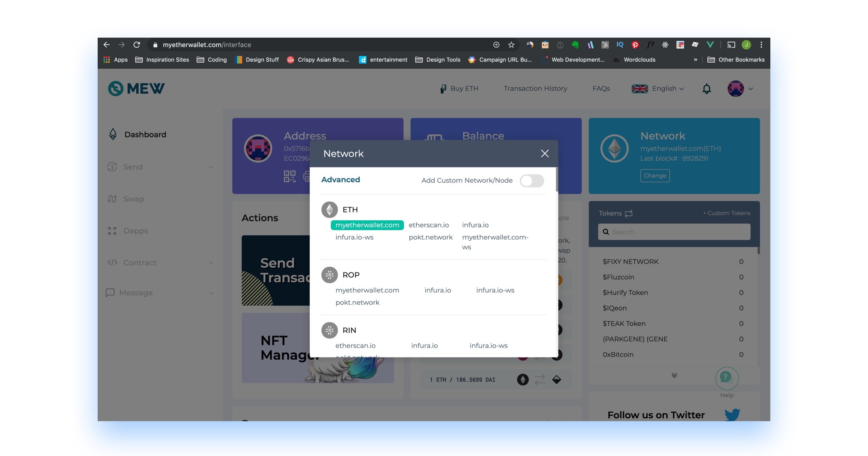Viewport: 868px width, 456px height.
Task: Show more bookmarks with the » chevron
Action: point(695,60)
